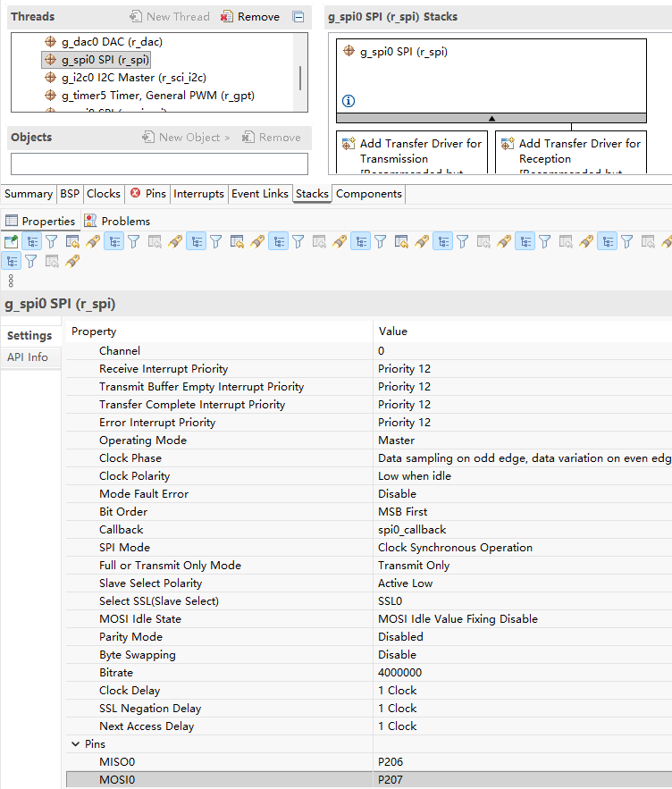Open the Interrupts tab
672x789 pixels.
tap(198, 194)
